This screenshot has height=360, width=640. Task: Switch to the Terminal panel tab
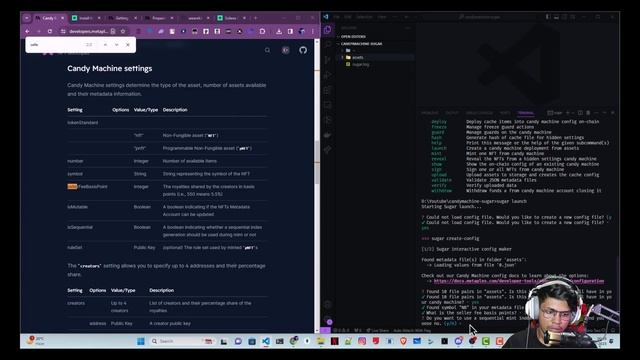[x=526, y=113]
